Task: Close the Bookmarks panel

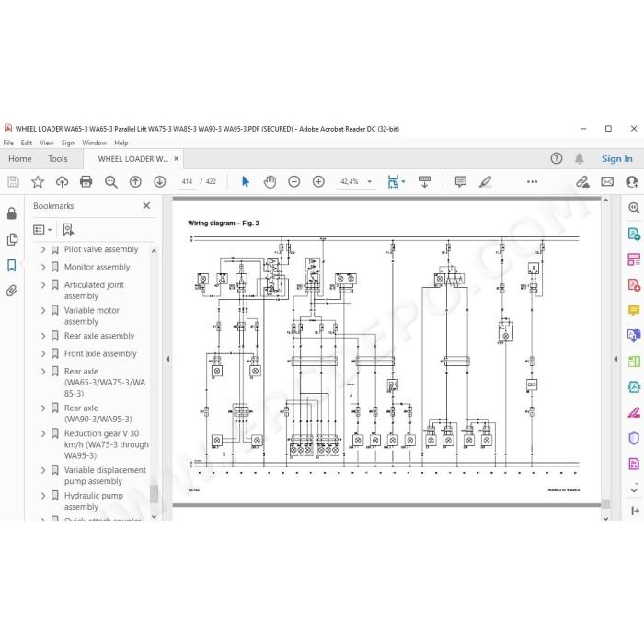Action: point(146,206)
